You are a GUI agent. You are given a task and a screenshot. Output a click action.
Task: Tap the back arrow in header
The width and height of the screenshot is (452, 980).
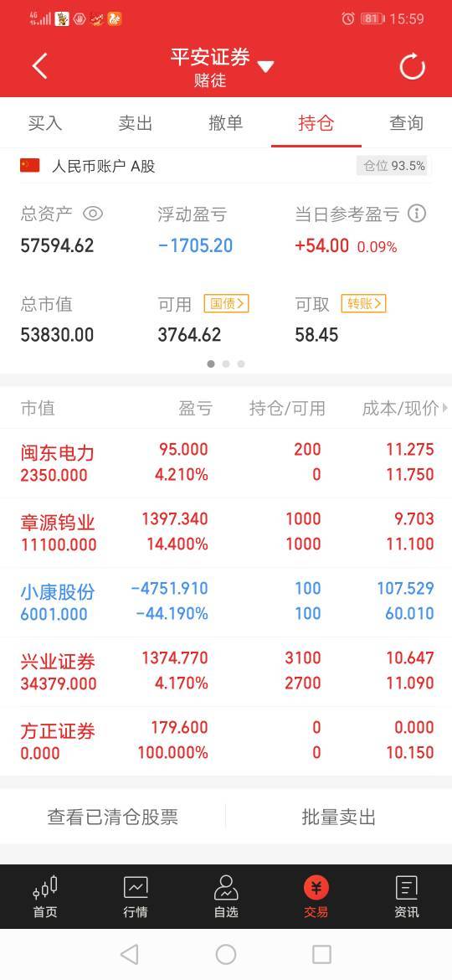39,66
